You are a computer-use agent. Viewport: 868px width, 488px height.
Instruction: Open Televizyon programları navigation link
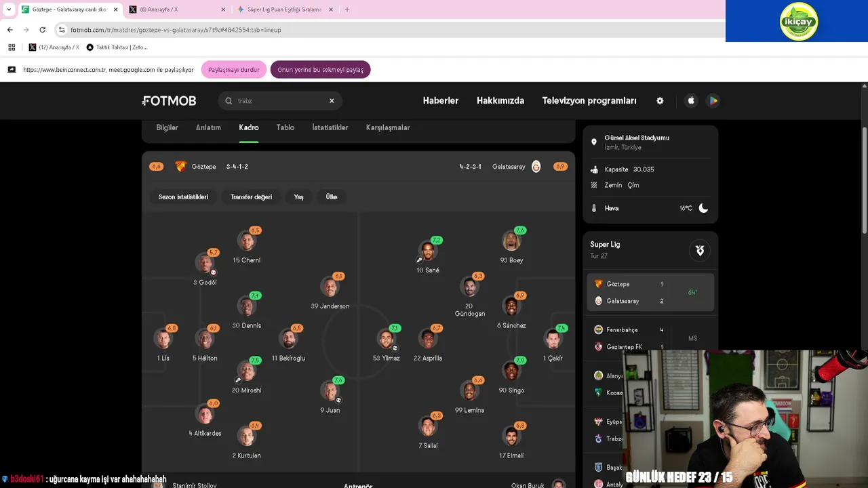pos(589,101)
